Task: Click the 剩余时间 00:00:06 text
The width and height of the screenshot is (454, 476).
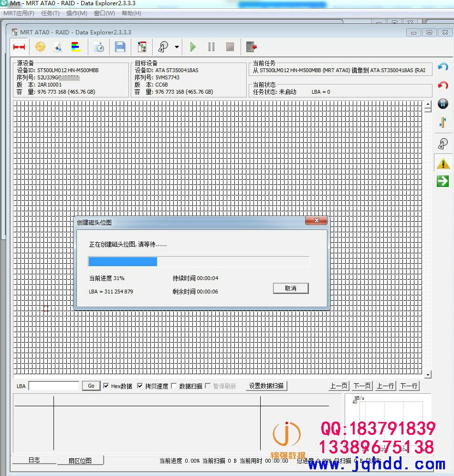Action: click(195, 292)
